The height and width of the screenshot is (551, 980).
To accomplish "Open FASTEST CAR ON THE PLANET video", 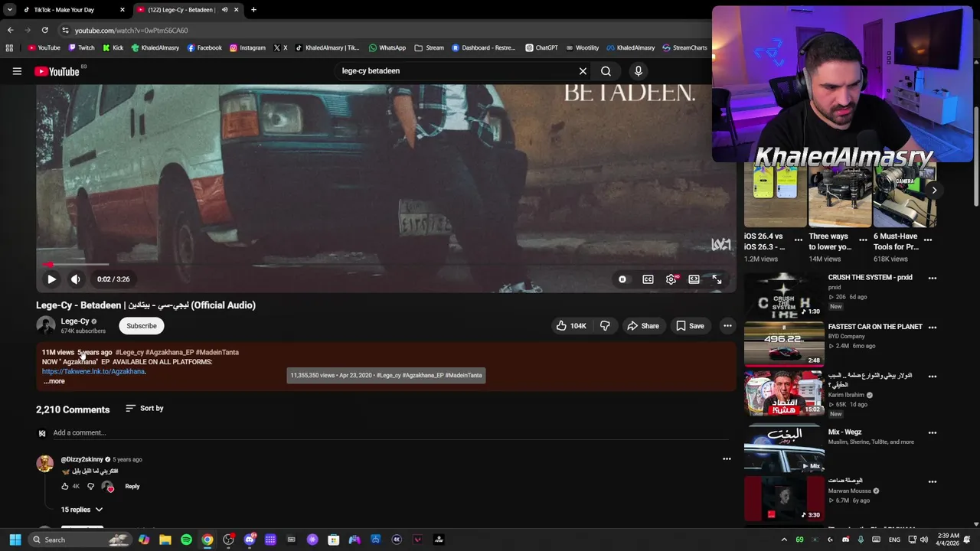I will (x=875, y=327).
